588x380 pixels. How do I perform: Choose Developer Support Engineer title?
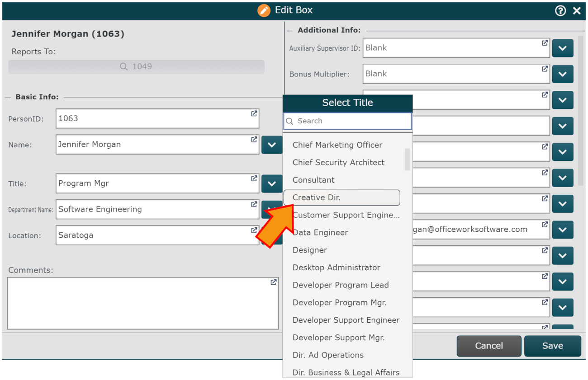(x=346, y=320)
